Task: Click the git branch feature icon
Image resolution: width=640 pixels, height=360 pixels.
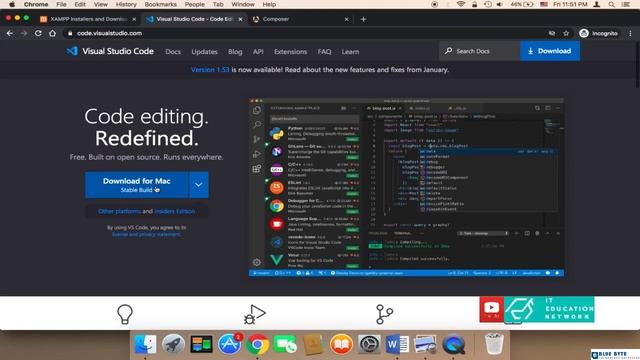Action: coord(384,314)
